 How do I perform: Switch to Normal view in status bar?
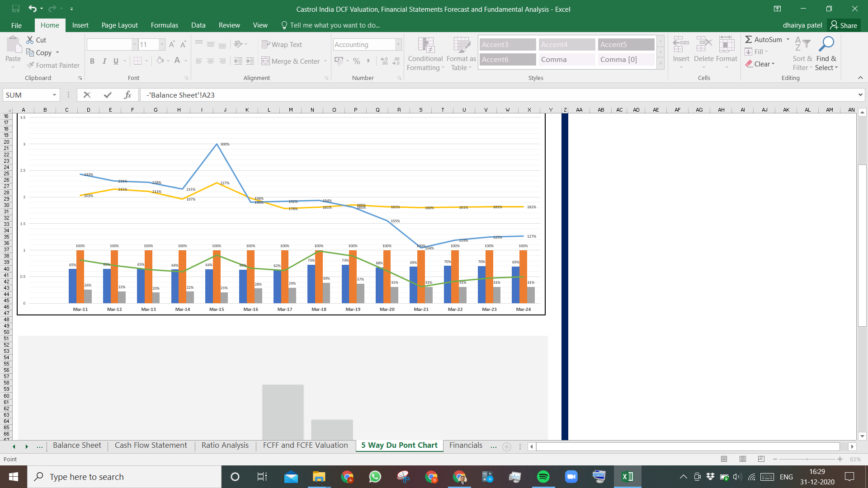click(x=724, y=459)
